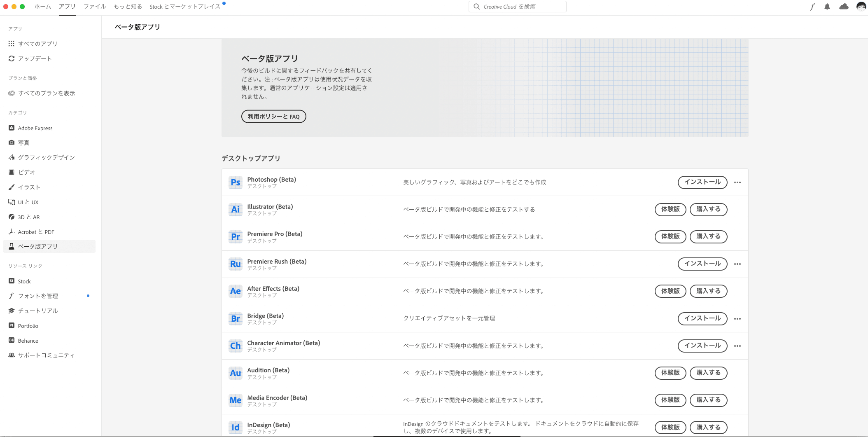Open more options for Premiere Rush (Beta)
The height and width of the screenshot is (437, 868).
[x=737, y=264]
